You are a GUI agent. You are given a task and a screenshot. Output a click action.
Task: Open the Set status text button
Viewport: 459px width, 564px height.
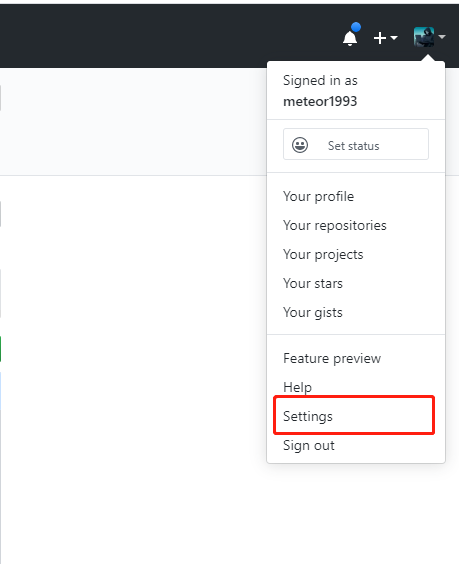[x=356, y=144]
